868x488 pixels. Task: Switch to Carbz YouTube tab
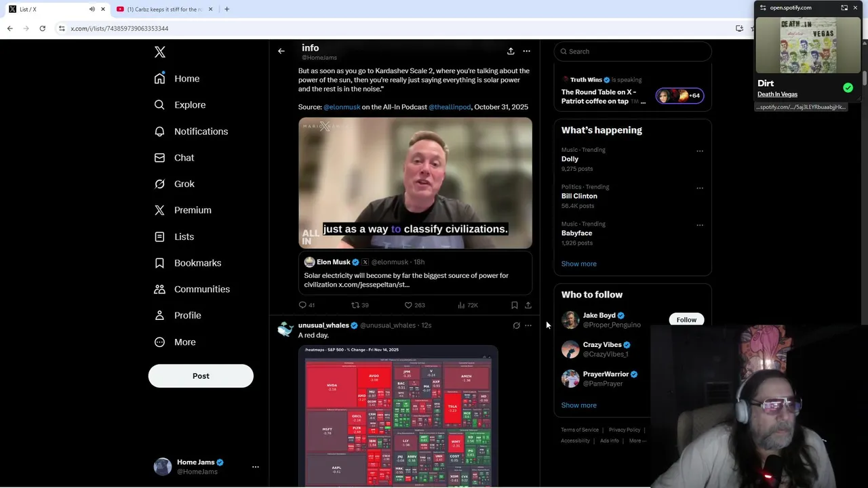pyautogui.click(x=164, y=9)
